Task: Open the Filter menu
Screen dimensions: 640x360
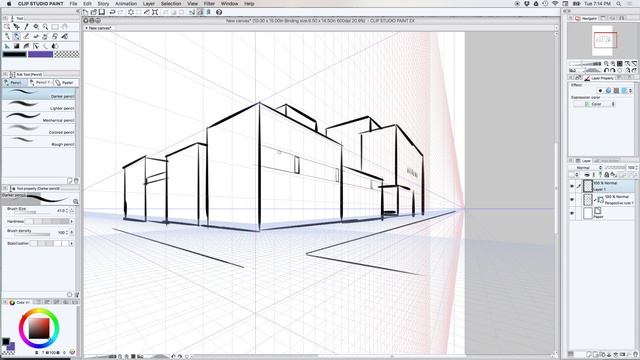Action: pyautogui.click(x=209, y=4)
